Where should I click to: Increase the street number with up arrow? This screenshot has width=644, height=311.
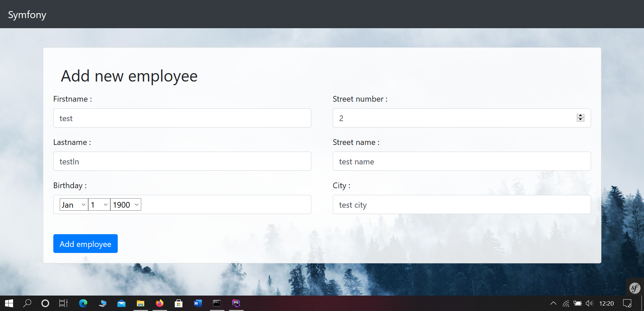(x=581, y=116)
